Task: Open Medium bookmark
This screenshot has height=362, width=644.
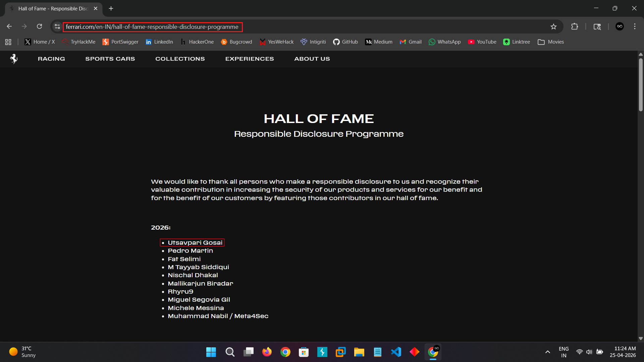Action: [379, 42]
